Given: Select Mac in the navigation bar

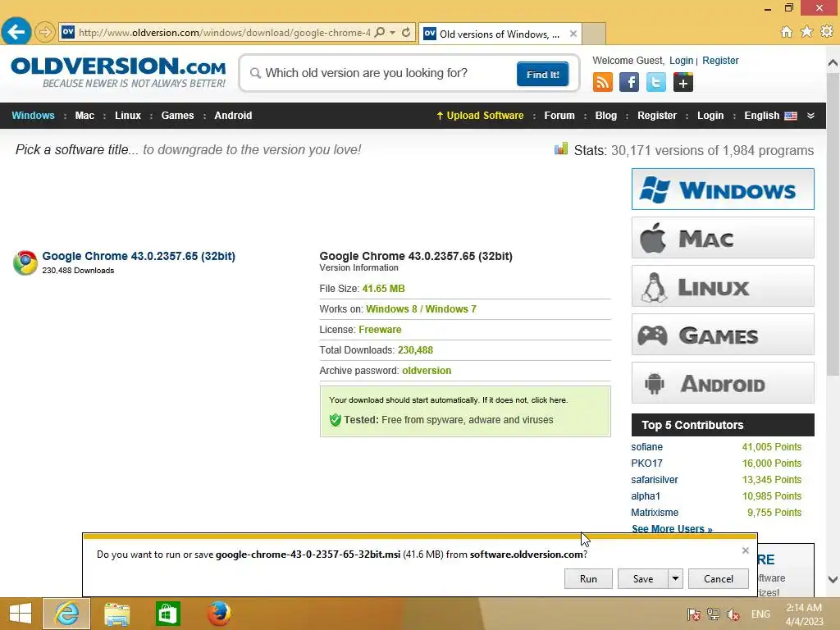Looking at the screenshot, I should coord(84,115).
